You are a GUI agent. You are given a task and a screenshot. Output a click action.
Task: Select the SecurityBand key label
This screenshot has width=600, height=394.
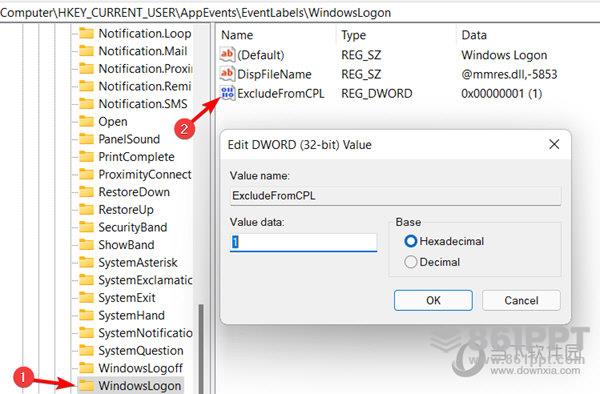(x=133, y=227)
